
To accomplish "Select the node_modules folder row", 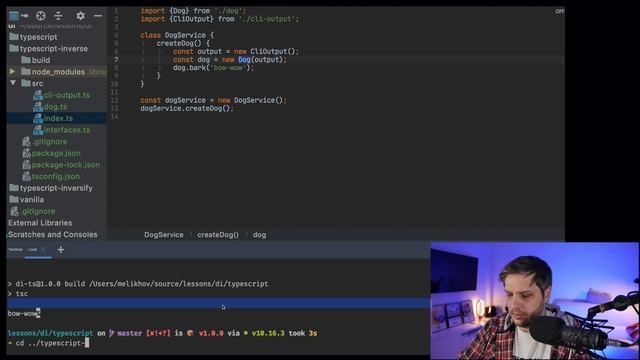I will (57, 72).
